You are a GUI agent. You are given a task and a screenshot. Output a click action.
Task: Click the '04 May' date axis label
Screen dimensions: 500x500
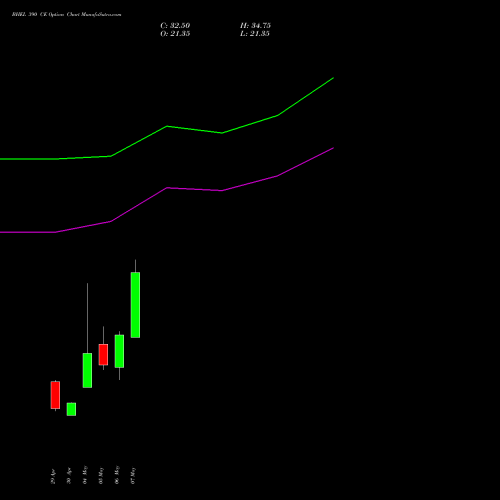pos(85,475)
